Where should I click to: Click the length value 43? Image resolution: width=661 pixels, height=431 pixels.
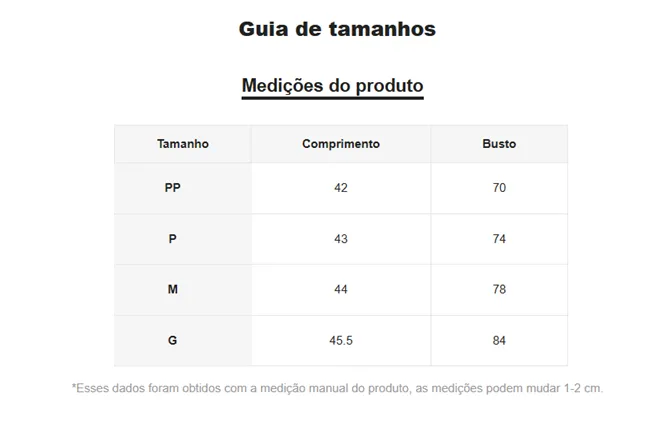click(341, 239)
